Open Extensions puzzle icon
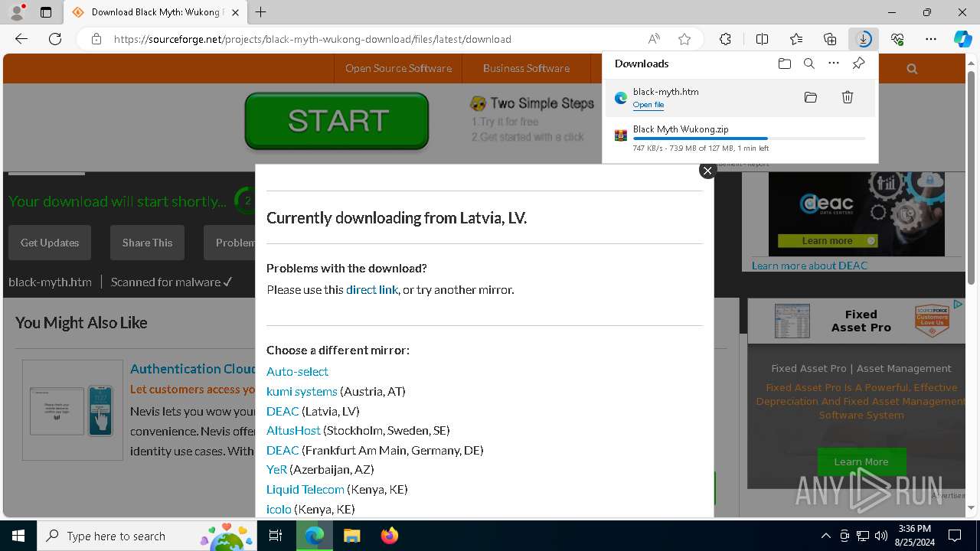 pyautogui.click(x=725, y=39)
